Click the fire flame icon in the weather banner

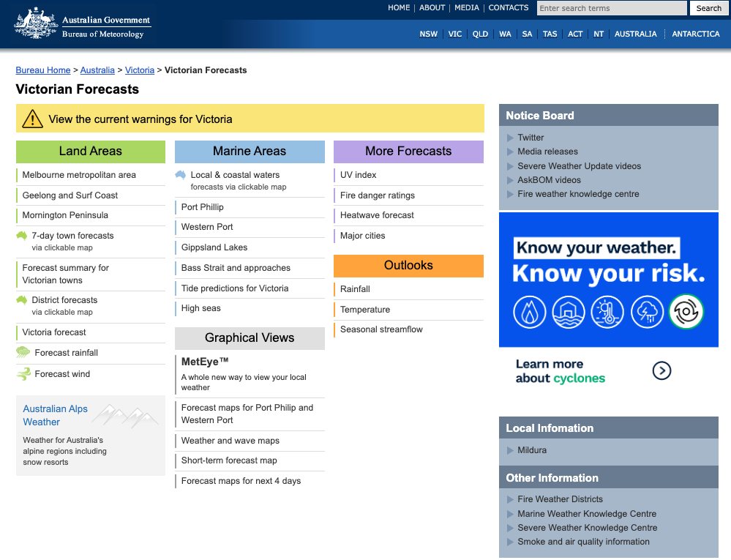pyautogui.click(x=529, y=311)
